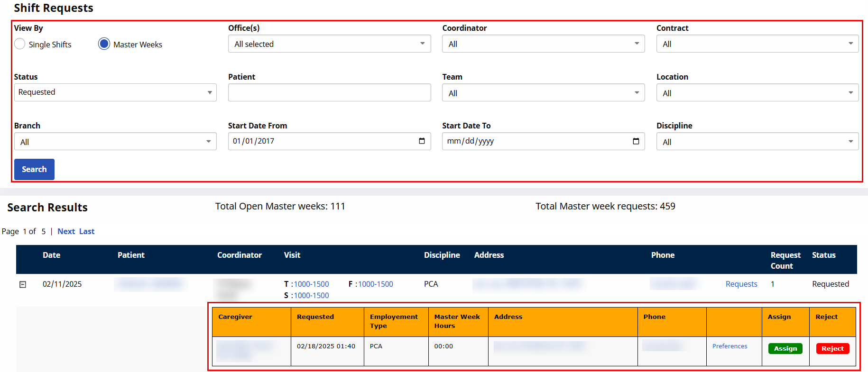Open the Start Date To calendar picker
This screenshot has width=868, height=372.
636,141
